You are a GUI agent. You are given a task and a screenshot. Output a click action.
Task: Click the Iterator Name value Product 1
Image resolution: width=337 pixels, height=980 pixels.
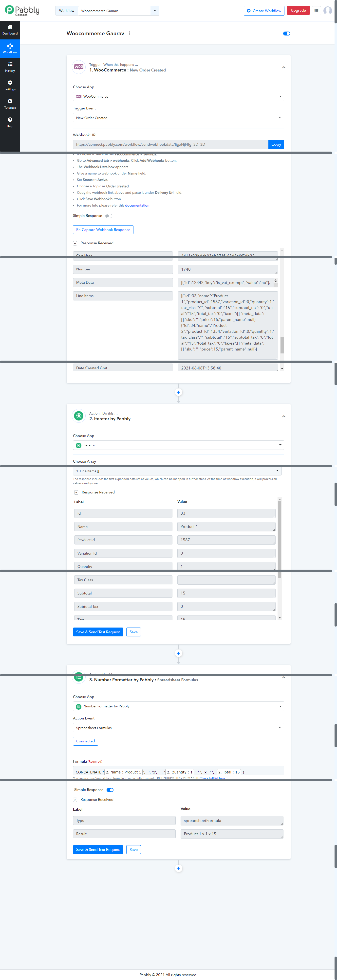pos(226,526)
